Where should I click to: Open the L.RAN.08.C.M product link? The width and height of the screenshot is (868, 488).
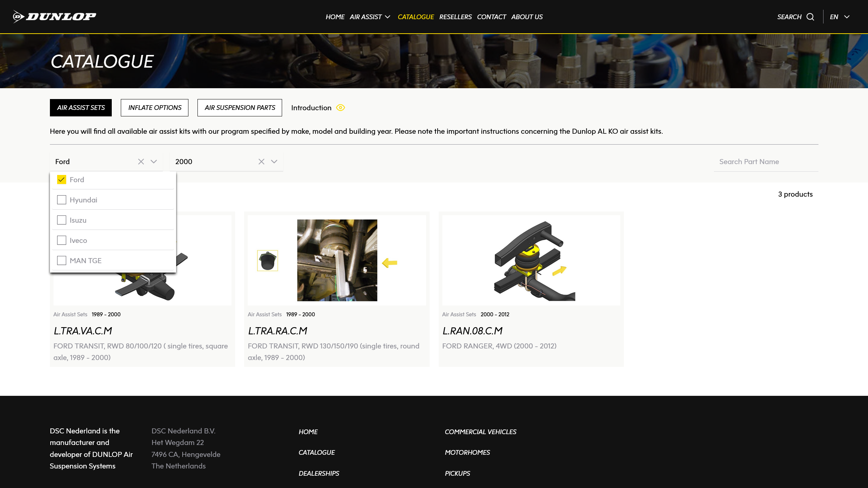tap(472, 331)
